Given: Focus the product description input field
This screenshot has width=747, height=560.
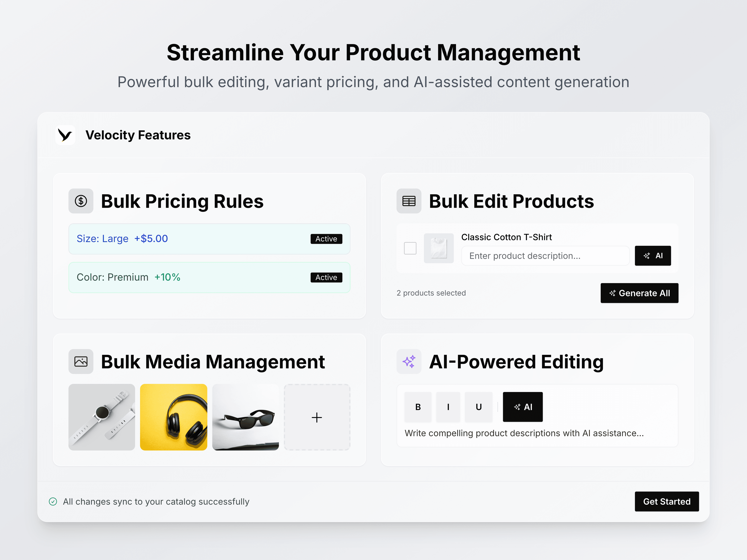Looking at the screenshot, I should 545,255.
